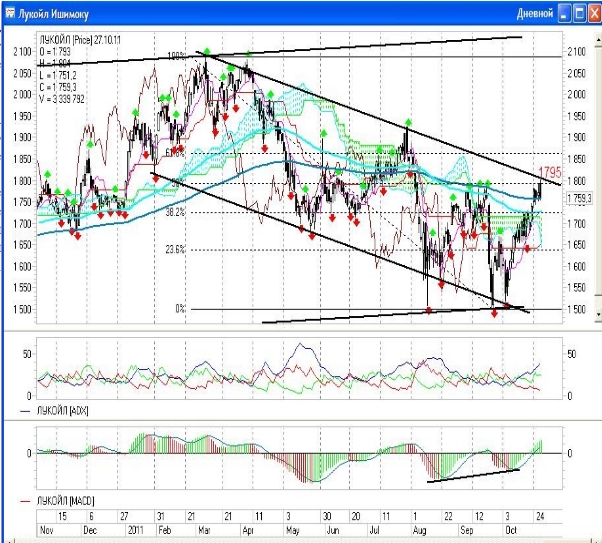This screenshot has height=543, width=602.
Task: Click the current price tag '1 759,3'
Action: point(579,198)
